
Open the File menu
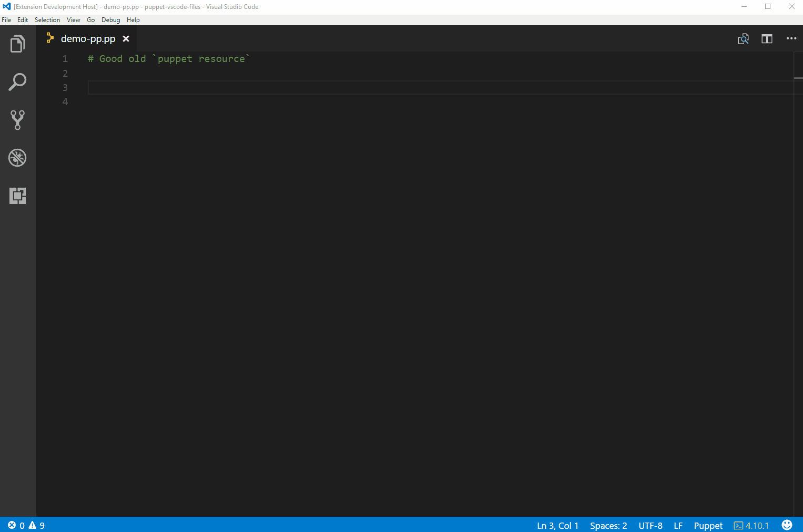[x=6, y=20]
